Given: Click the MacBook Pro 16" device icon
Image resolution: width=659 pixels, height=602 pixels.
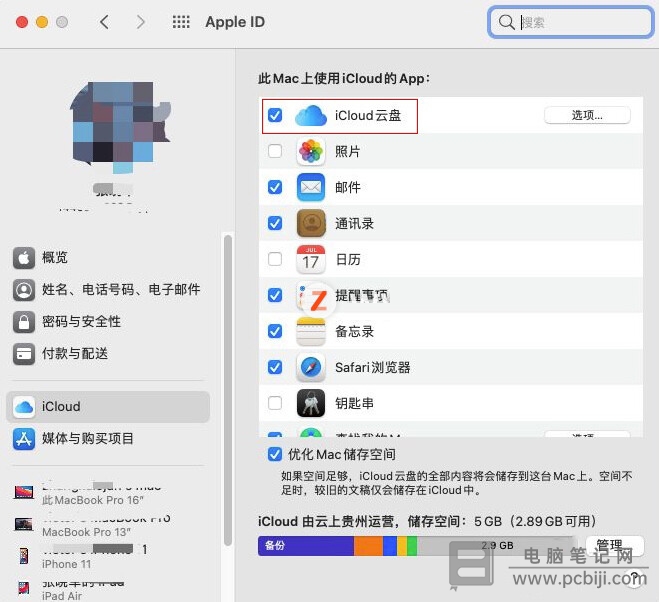Looking at the screenshot, I should click(24, 492).
